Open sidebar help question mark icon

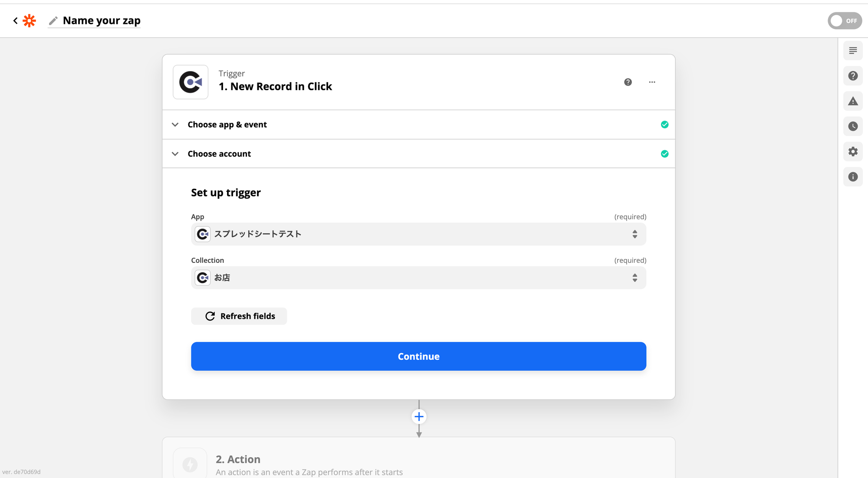pos(853,76)
